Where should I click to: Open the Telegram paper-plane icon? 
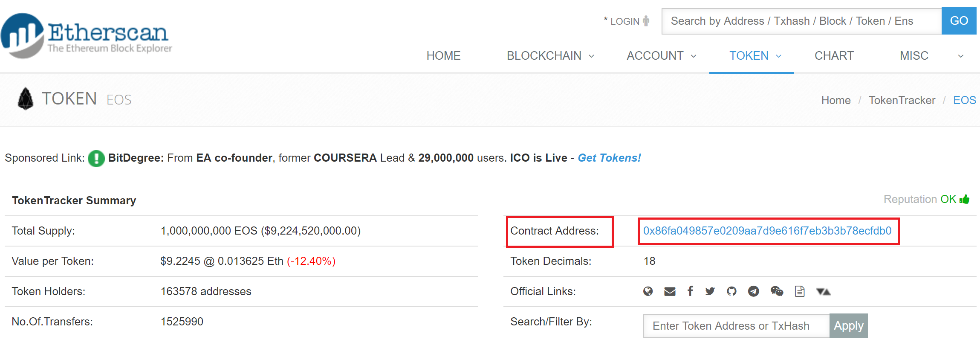753,291
